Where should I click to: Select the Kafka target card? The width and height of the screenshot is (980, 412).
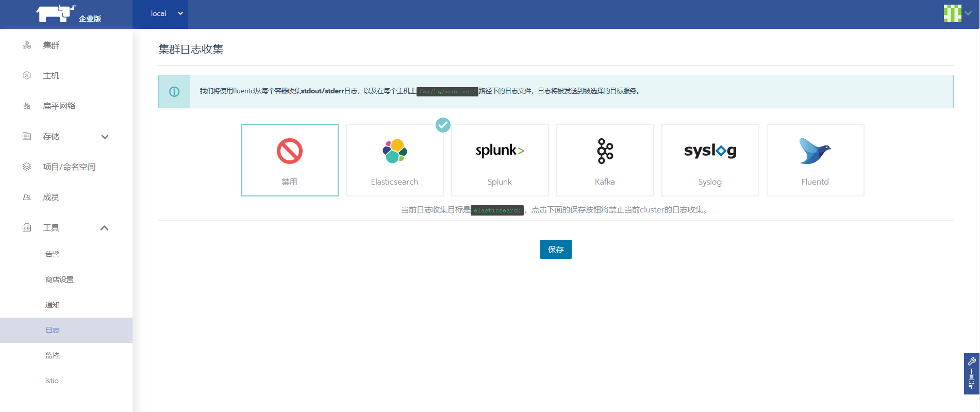[x=605, y=160]
